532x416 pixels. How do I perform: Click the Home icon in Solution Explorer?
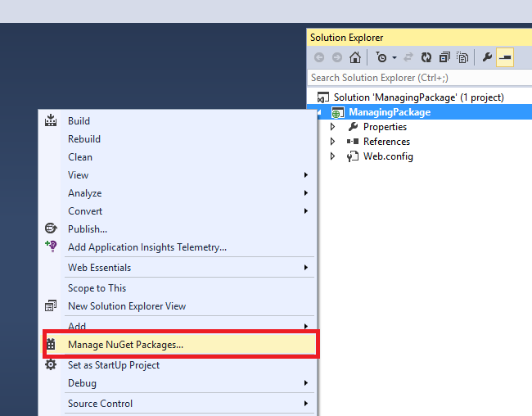[x=355, y=57]
